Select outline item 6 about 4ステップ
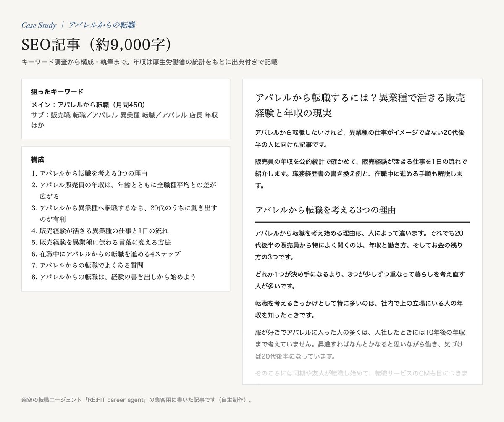 [x=106, y=254]
